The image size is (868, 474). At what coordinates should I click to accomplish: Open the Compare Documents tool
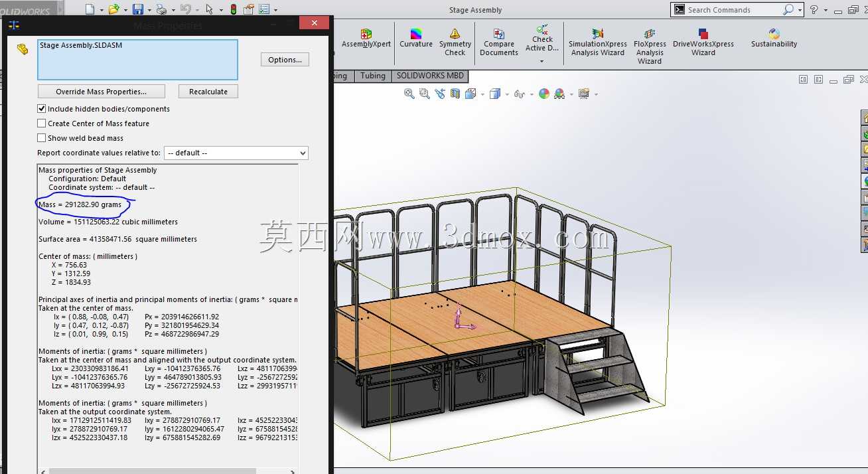tap(498, 42)
